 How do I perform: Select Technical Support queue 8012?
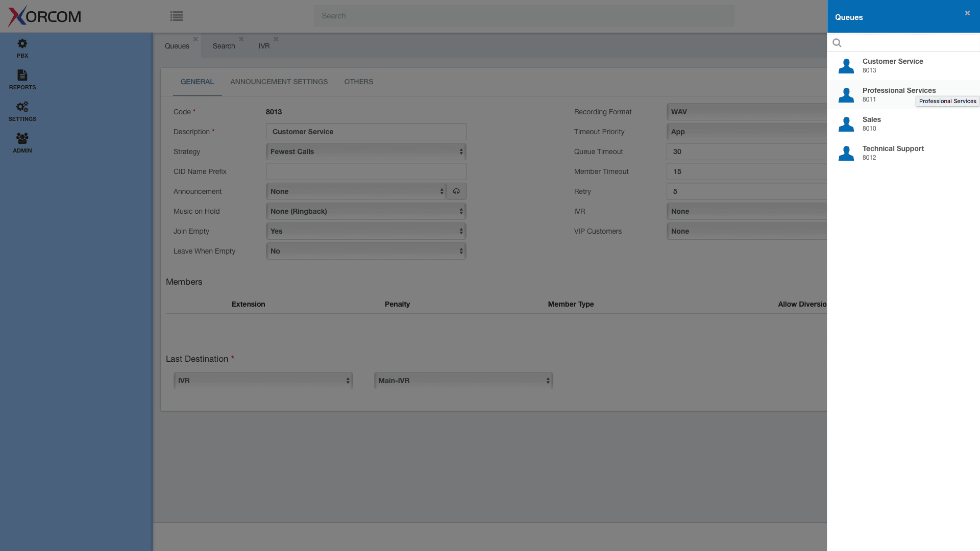tap(903, 153)
